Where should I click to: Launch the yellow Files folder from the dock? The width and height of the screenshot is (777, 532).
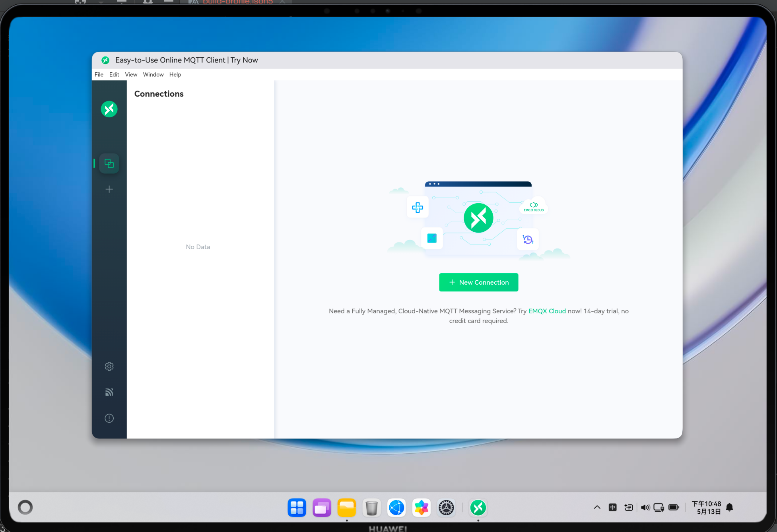click(x=347, y=507)
